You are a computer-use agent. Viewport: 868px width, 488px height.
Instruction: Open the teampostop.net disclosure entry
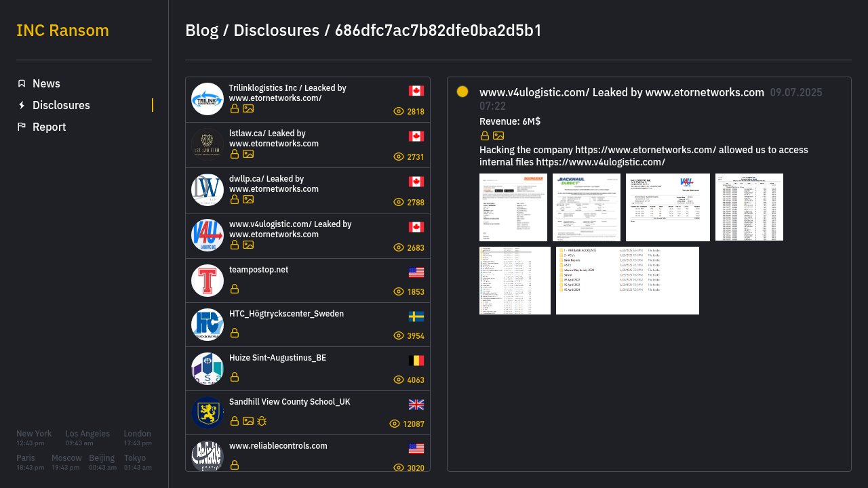point(308,281)
